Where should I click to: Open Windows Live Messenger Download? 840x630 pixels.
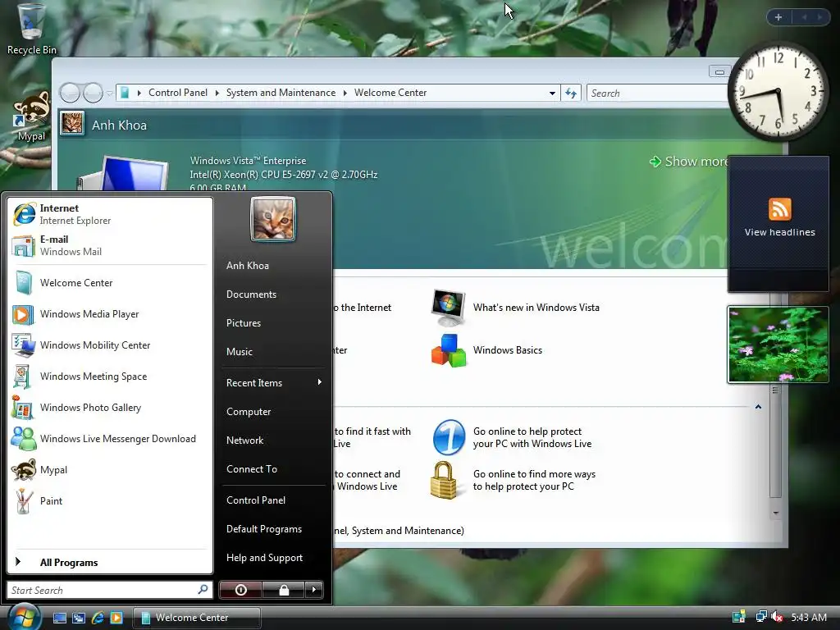(x=110, y=438)
